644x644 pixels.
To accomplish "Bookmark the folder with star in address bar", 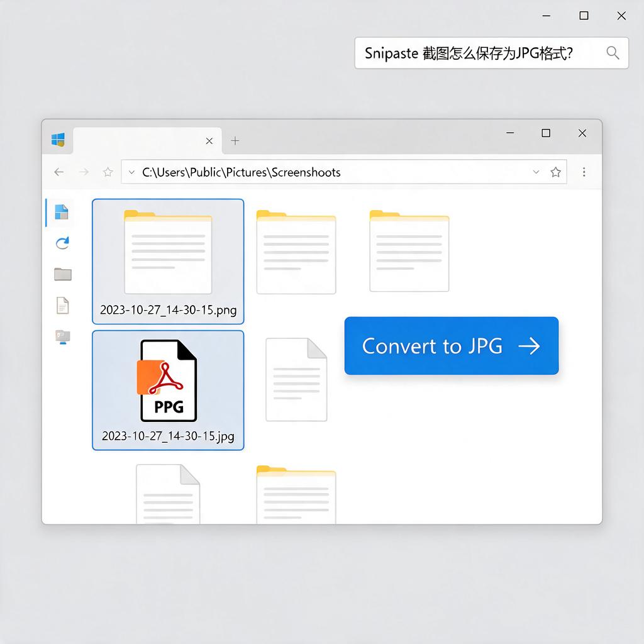I will click(x=556, y=172).
